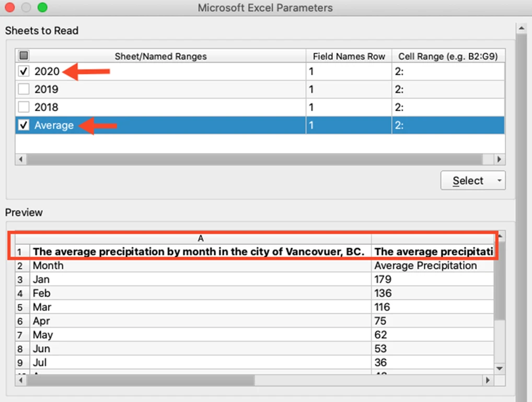Screen dimensions: 532x402
Task: Toggle the select-all checkbox in header
Action: [x=24, y=55]
